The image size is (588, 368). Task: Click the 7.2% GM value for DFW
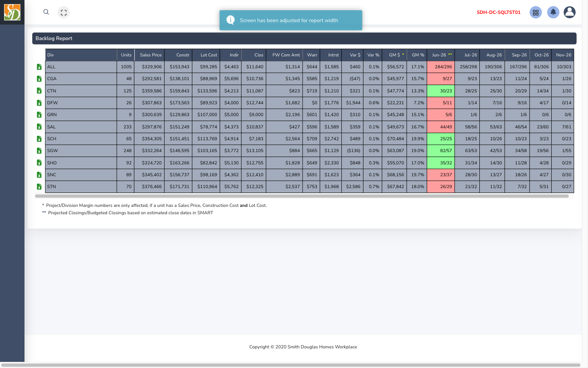click(x=417, y=103)
